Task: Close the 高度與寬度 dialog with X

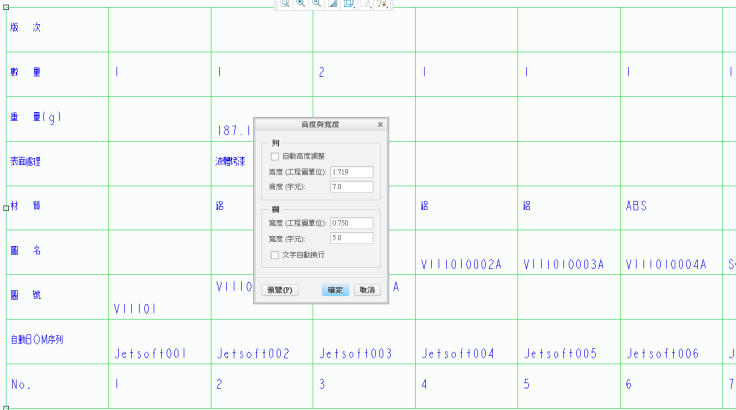Action: (380, 125)
